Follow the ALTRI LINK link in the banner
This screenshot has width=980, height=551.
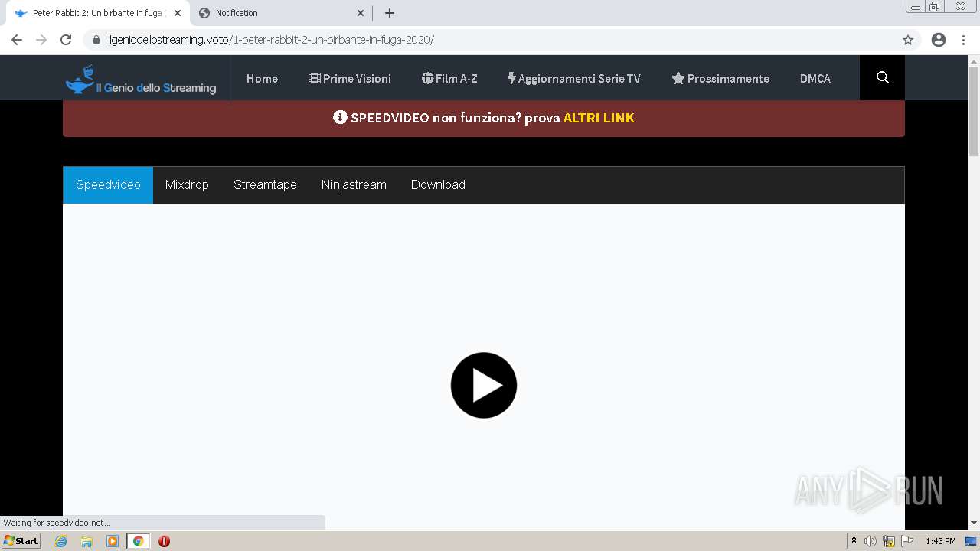599,118
